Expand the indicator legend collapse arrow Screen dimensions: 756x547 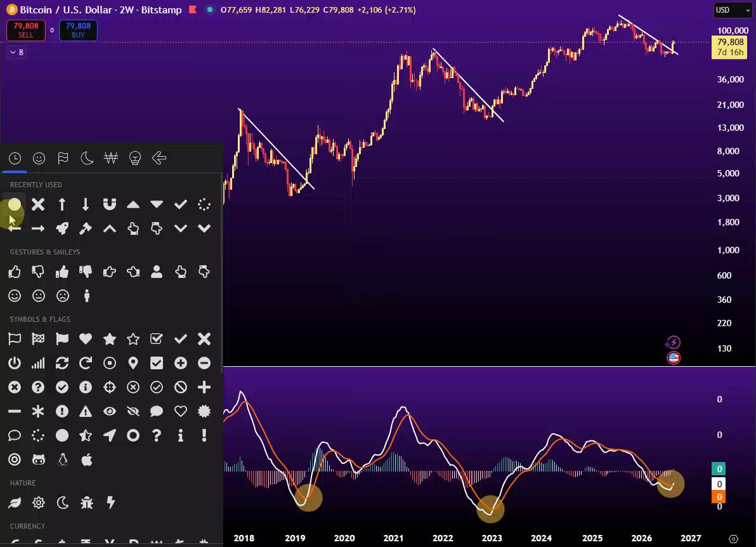click(17, 52)
